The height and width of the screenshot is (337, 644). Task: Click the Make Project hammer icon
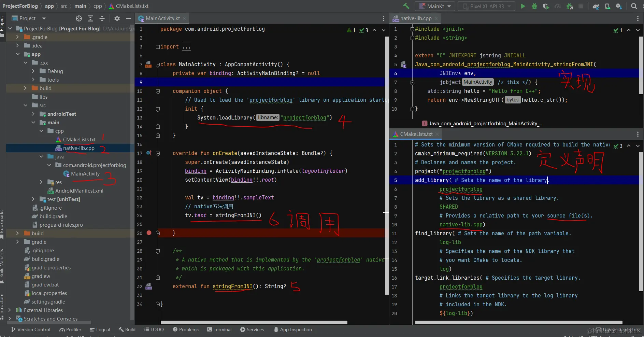[406, 6]
